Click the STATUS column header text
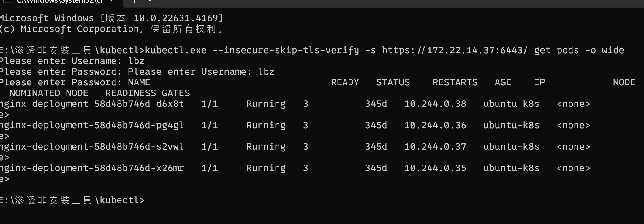The image size is (644, 224). [x=393, y=82]
